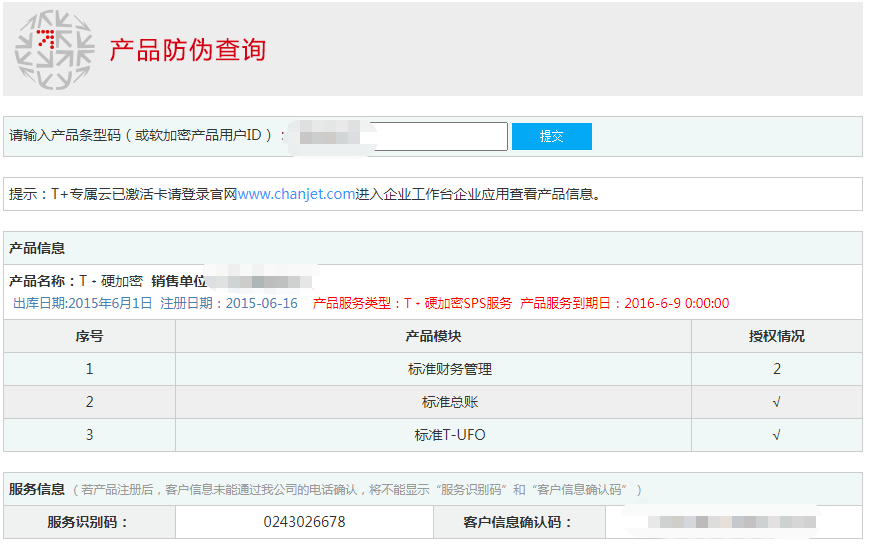Click the 序号 column header
The height and width of the screenshot is (544, 869).
89,336
